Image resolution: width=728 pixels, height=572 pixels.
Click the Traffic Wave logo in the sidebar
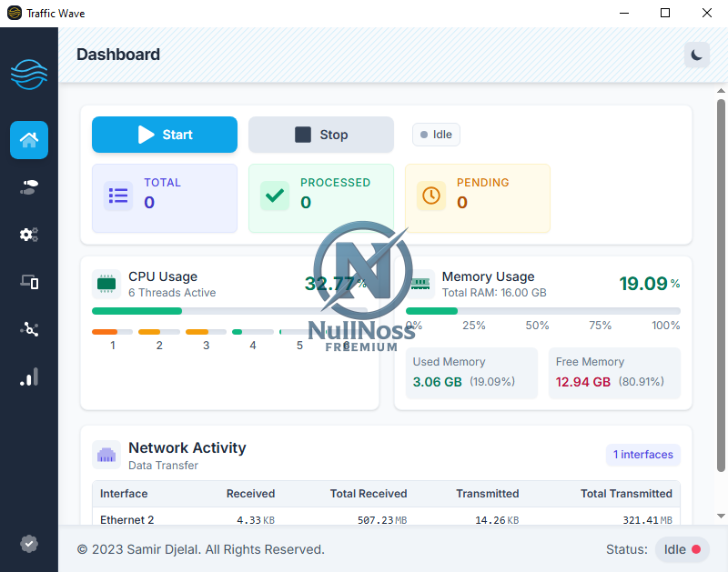click(28, 75)
